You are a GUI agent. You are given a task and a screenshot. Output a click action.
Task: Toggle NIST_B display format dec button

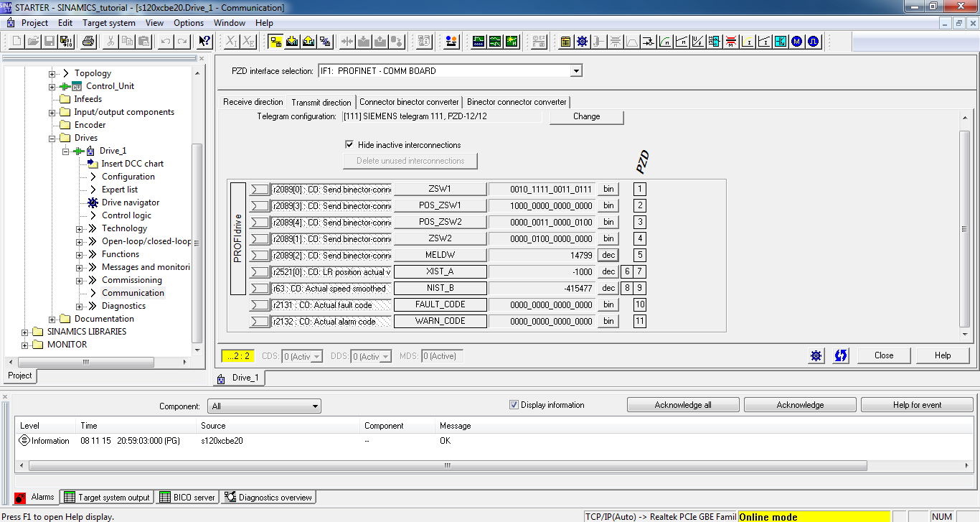point(608,288)
